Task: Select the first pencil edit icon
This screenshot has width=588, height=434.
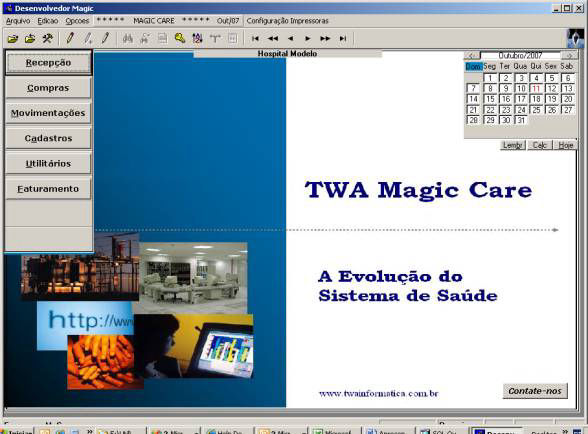Action: pyautogui.click(x=70, y=38)
